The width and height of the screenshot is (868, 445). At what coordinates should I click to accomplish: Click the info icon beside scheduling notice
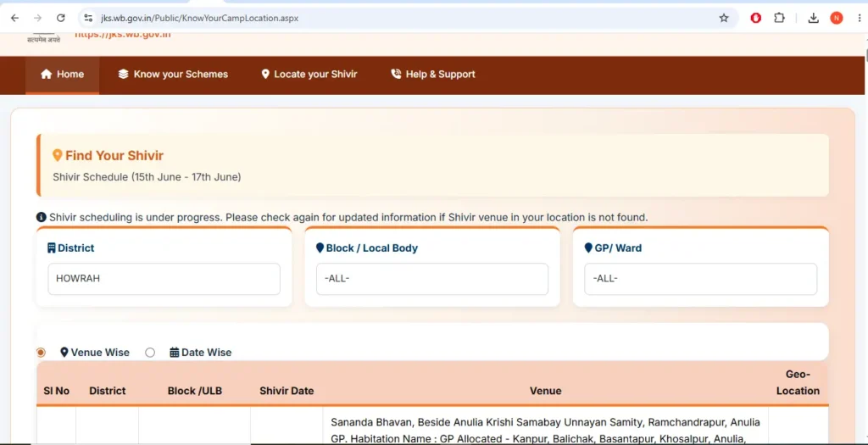click(x=41, y=218)
